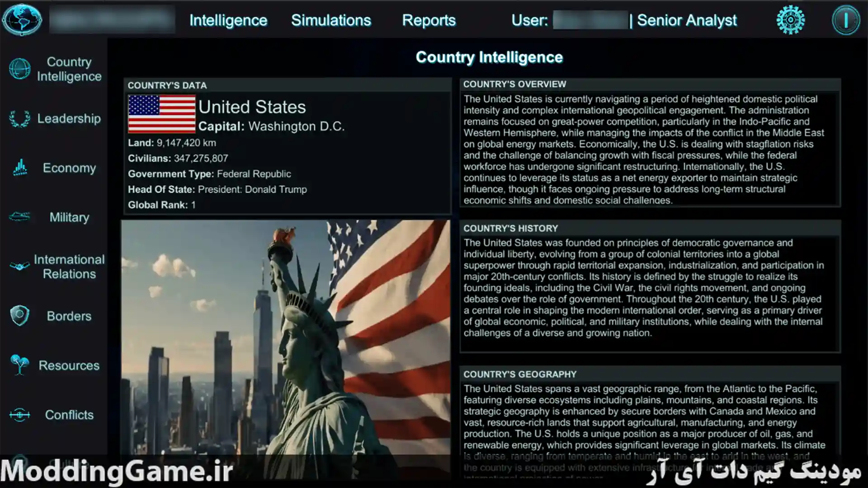Click the Leadership laurel wreath icon
The image size is (868, 488).
coord(20,119)
